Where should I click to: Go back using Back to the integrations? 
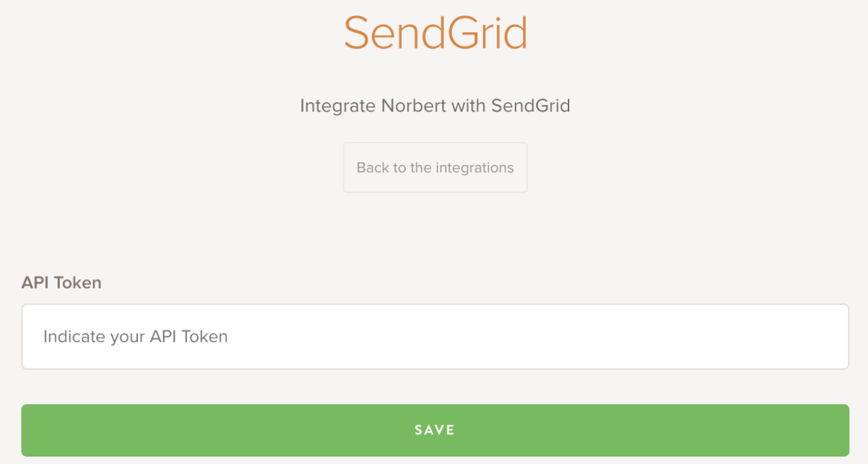[x=435, y=167]
